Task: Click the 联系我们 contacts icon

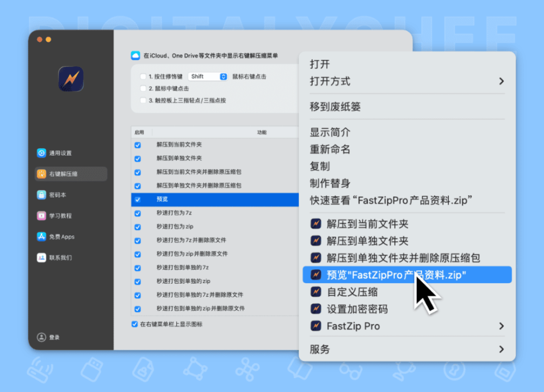Action: tap(41, 258)
